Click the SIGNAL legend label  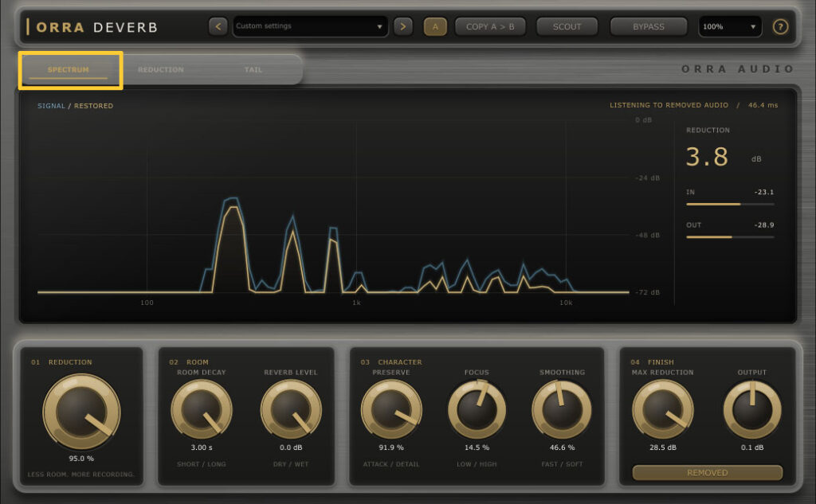click(x=51, y=106)
